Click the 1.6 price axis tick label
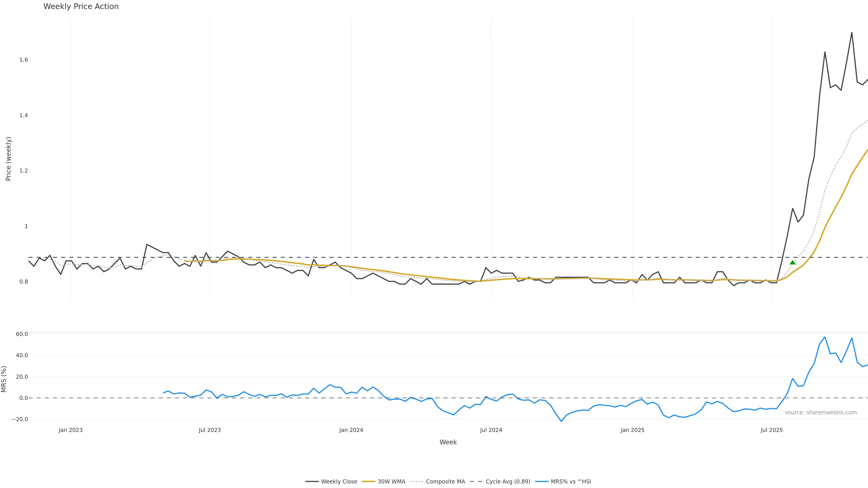 (x=24, y=60)
